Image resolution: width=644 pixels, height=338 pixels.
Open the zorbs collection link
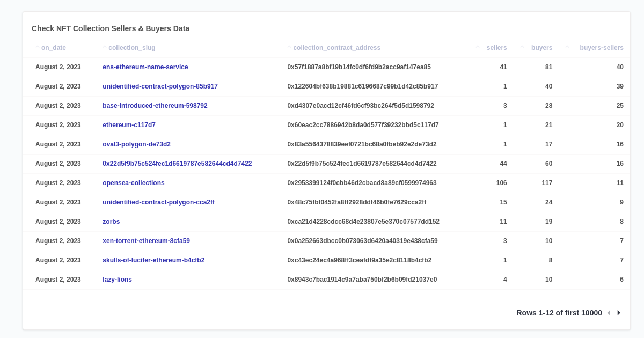pyautogui.click(x=111, y=221)
